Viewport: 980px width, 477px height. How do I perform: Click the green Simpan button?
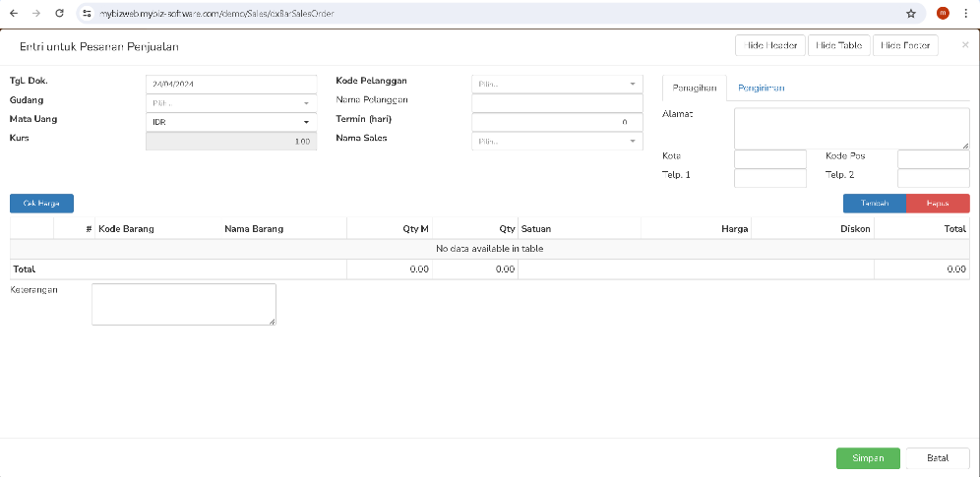tap(868, 458)
